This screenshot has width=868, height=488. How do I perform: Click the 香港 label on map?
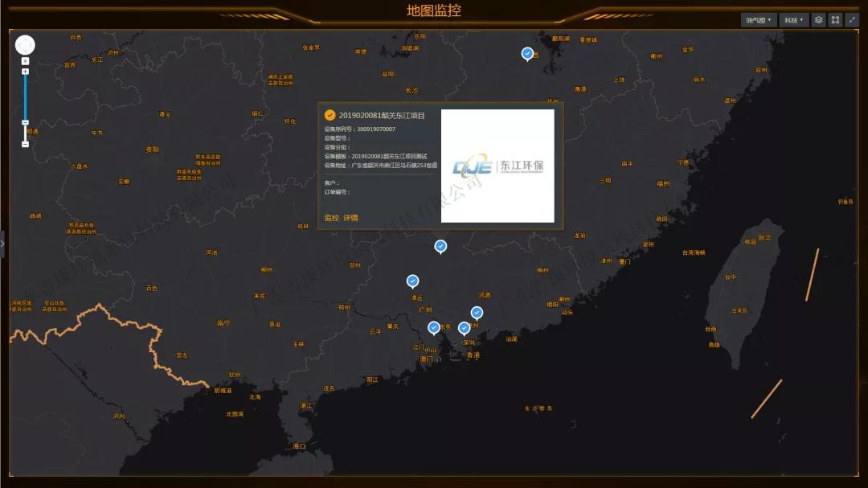point(473,355)
